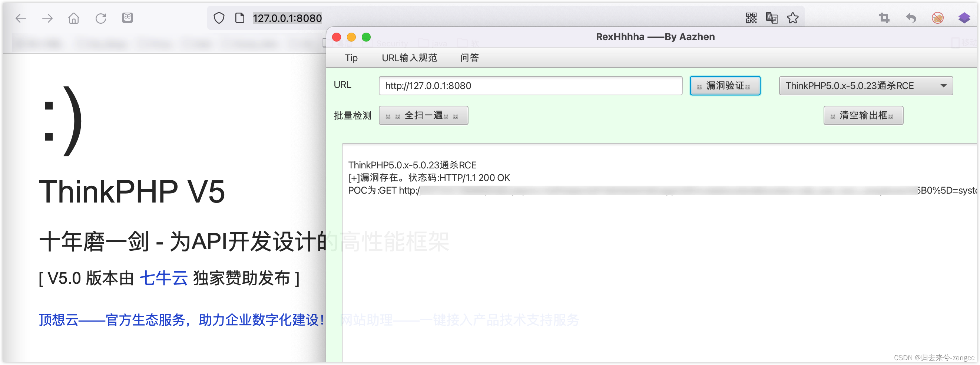The image size is (980, 365).
Task: Open the red circular extension icon
Action: 938,18
